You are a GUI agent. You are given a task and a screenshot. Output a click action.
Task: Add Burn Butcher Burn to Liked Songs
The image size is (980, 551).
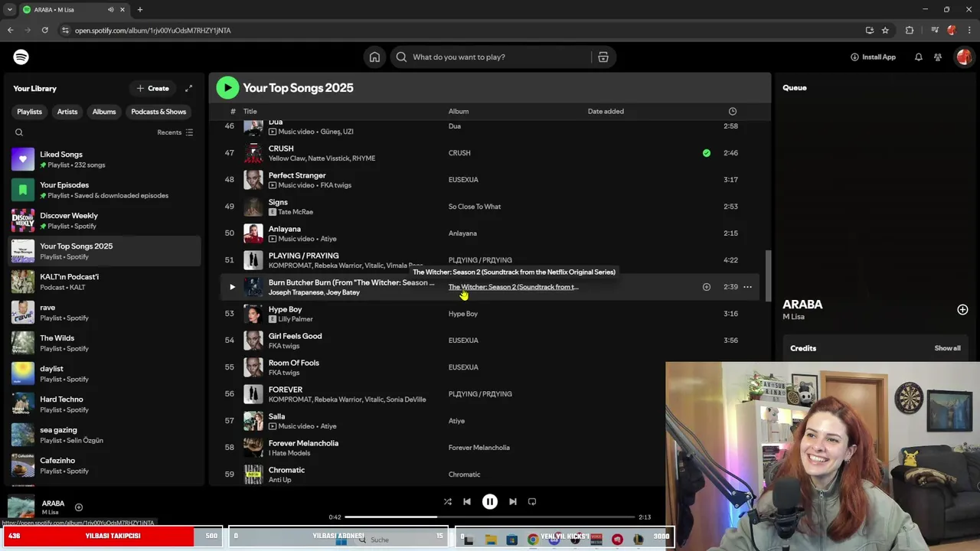point(706,287)
